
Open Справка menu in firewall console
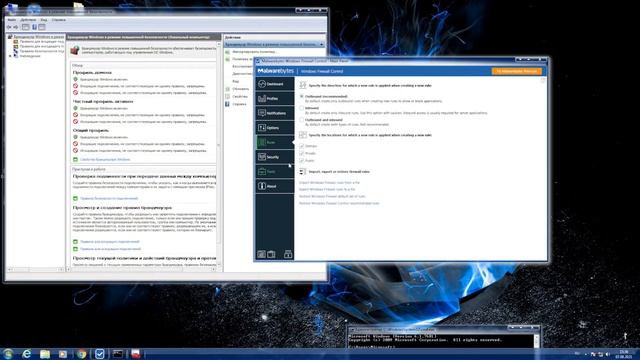click(58, 20)
